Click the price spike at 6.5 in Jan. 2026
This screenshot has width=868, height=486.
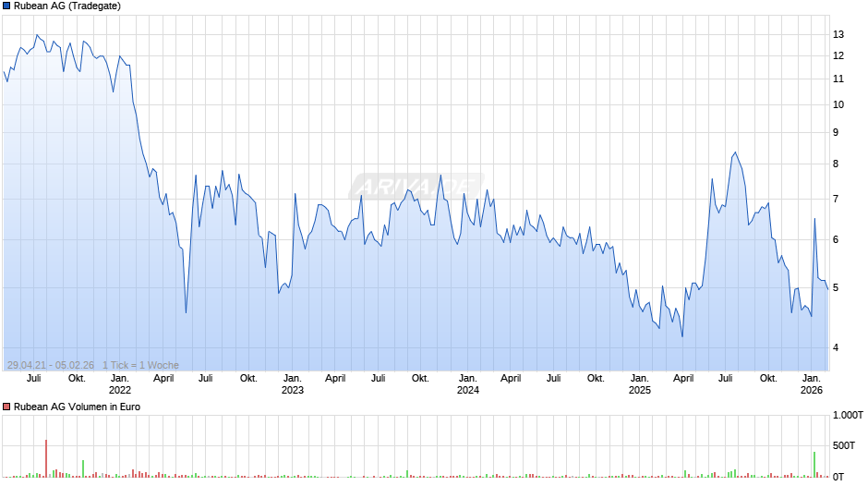(x=814, y=219)
